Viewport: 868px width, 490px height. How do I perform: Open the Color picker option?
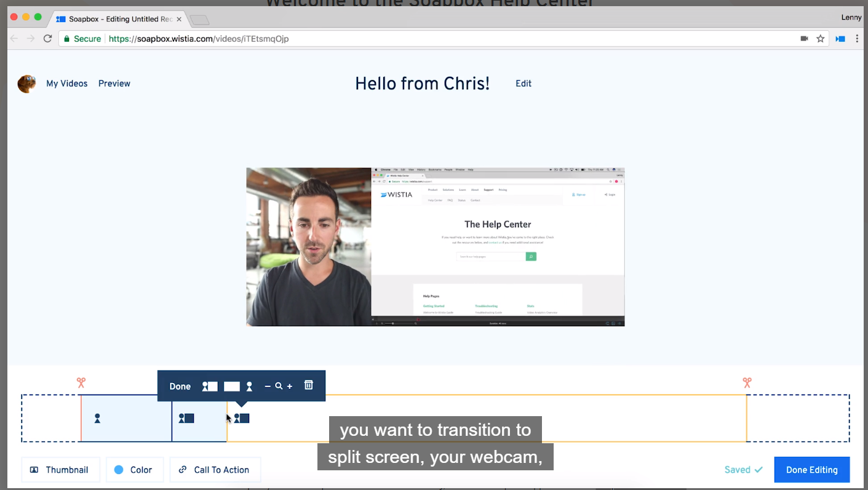click(x=134, y=470)
